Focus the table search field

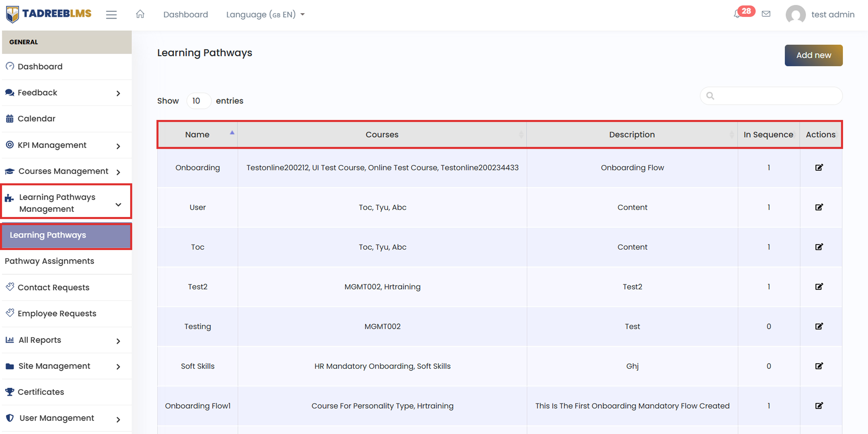pos(771,96)
